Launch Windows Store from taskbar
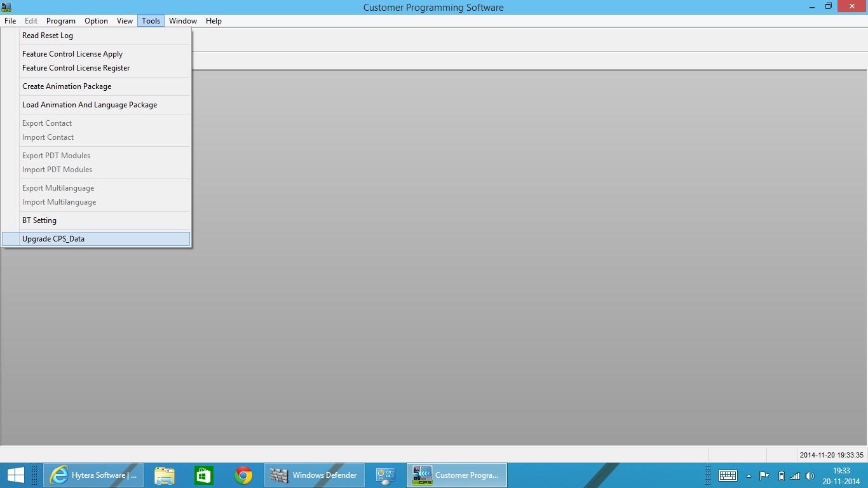The height and width of the screenshot is (488, 868). (x=203, y=475)
